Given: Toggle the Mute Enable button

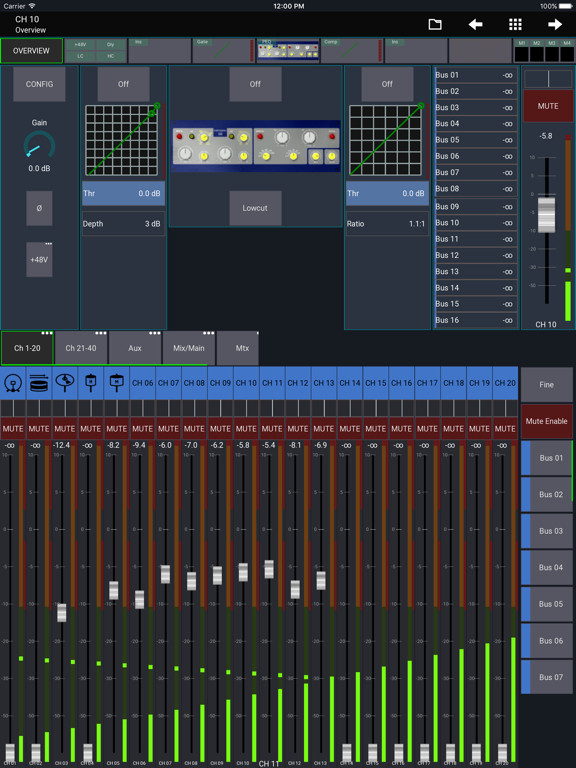Looking at the screenshot, I should coord(546,421).
